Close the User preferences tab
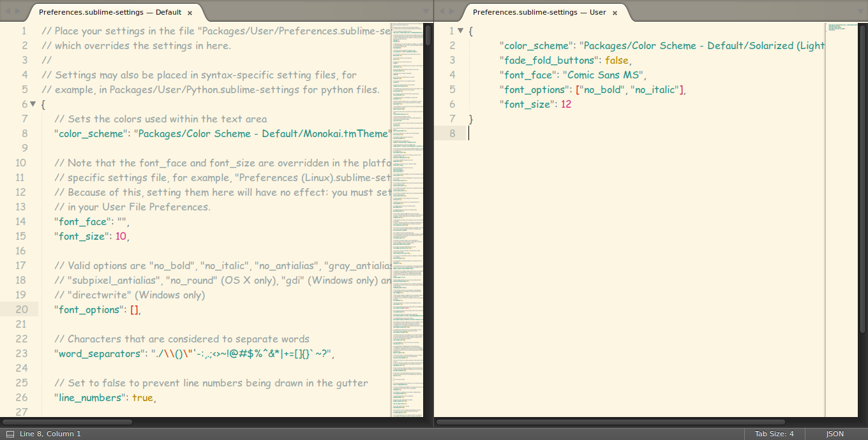The width and height of the screenshot is (868, 440). point(614,11)
